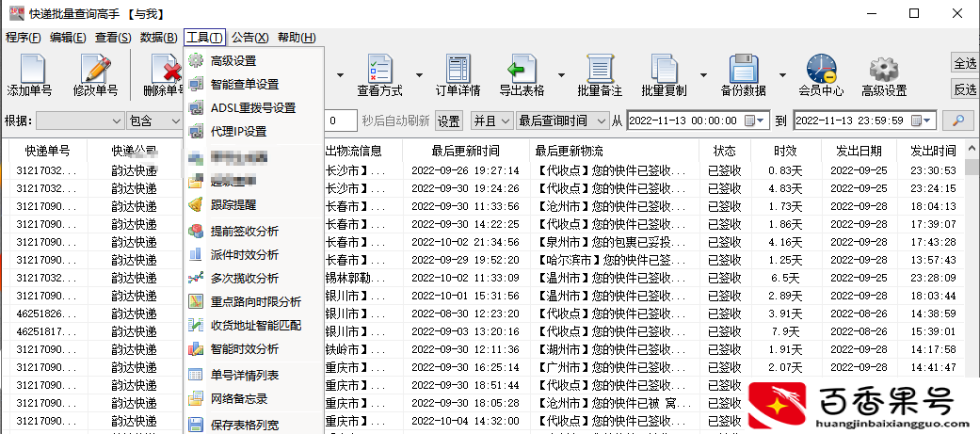
Task: Select cell 2022-09-26 19:27:14
Action: coord(465,170)
